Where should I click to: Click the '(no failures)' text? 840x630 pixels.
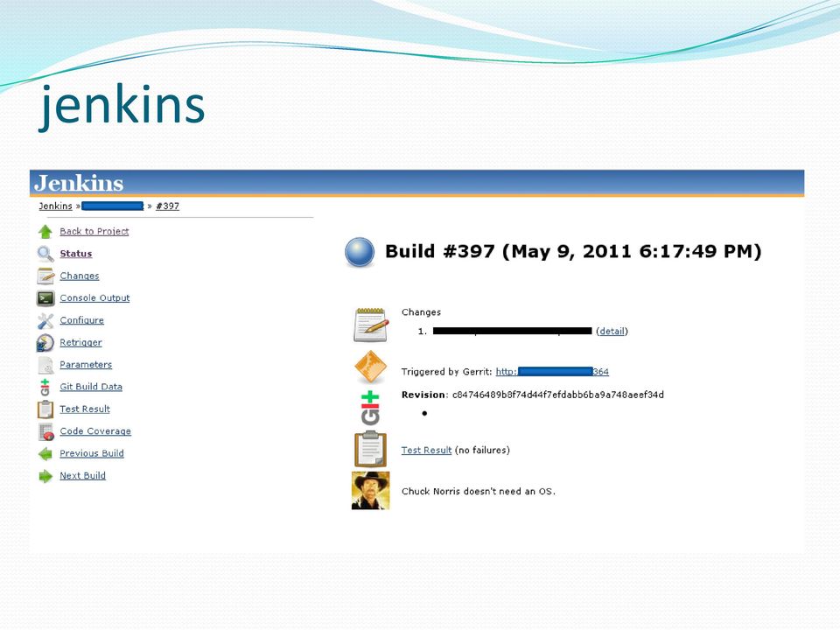482,451
